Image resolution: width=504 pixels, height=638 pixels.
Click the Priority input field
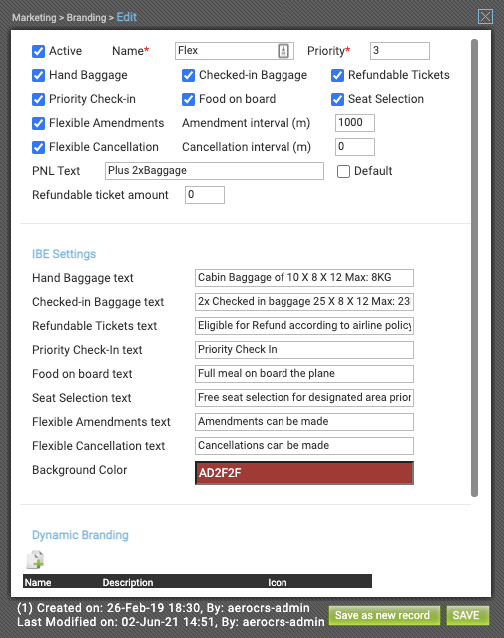point(399,51)
